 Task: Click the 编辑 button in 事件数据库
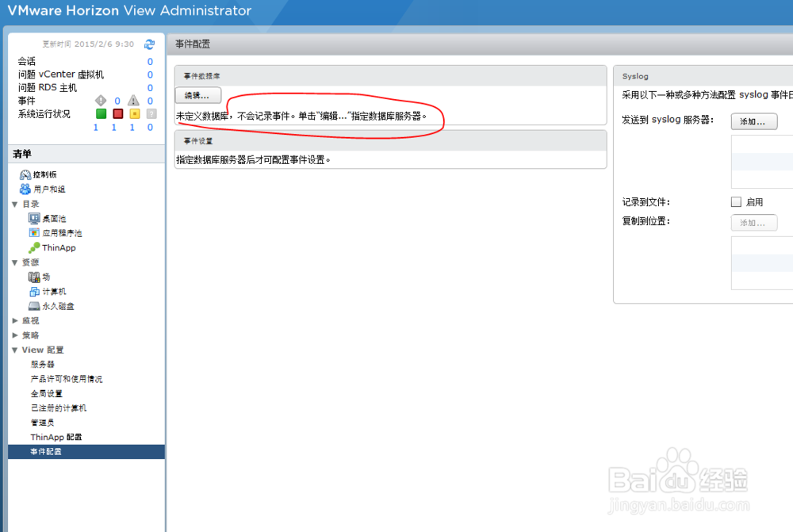pyautogui.click(x=197, y=94)
